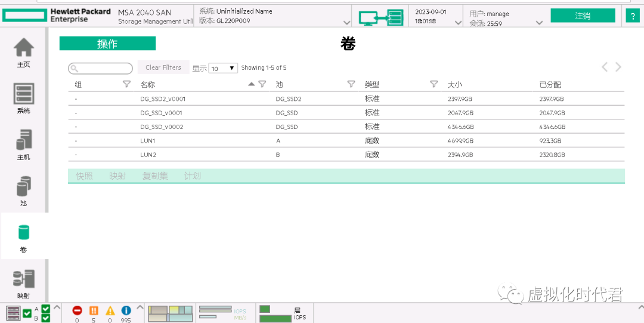Image resolution: width=644 pixels, height=323 pixels.
Task: Open the 主机 hosts icon in sidebar
Action: (x=24, y=140)
